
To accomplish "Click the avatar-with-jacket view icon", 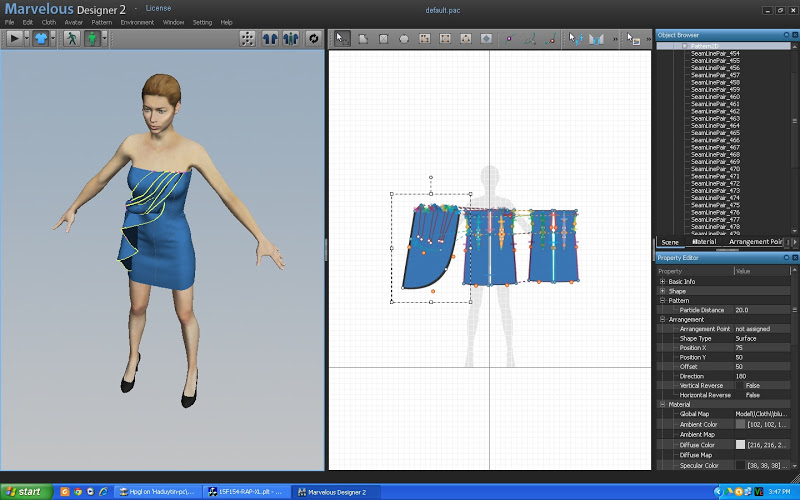I will [291, 39].
